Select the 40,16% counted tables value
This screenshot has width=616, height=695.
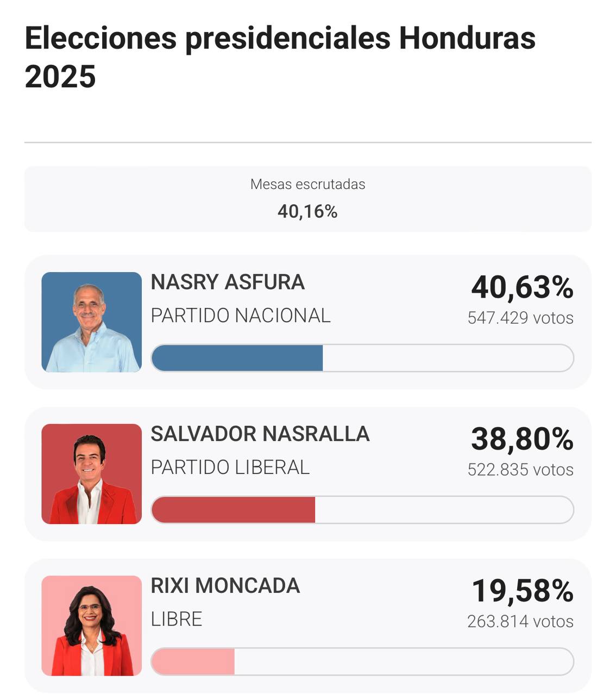[307, 211]
